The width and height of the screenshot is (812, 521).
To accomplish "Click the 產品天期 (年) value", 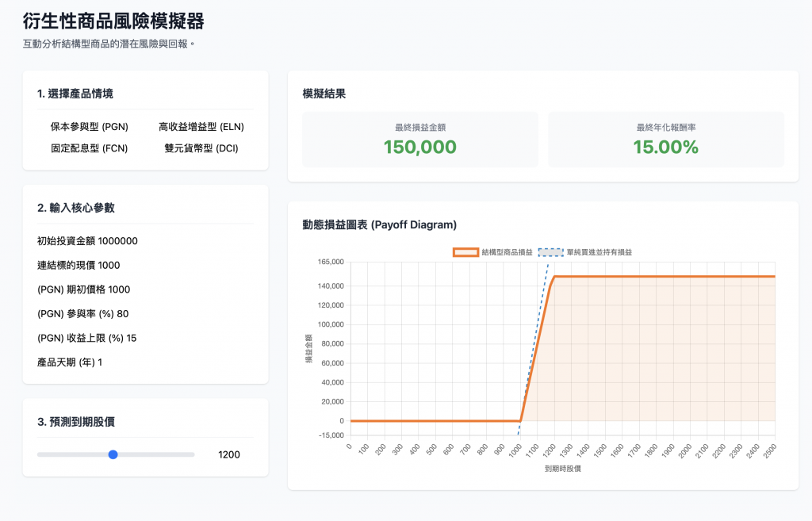I will coord(100,362).
